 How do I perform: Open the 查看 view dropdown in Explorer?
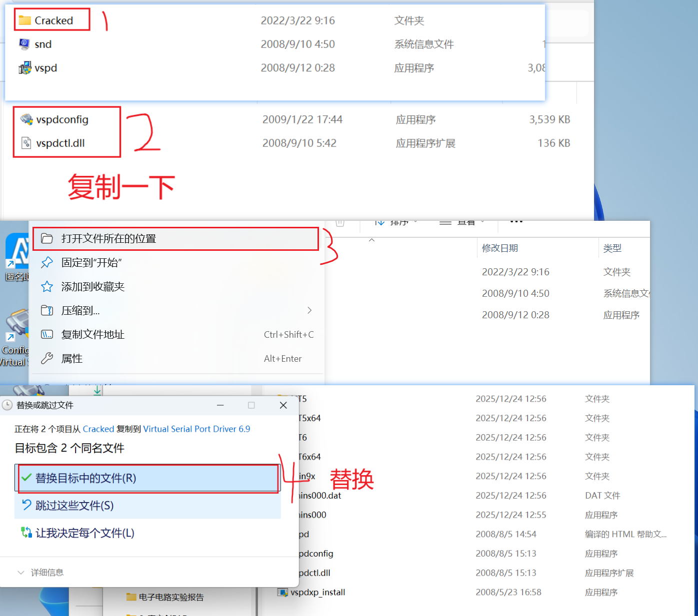point(462,222)
